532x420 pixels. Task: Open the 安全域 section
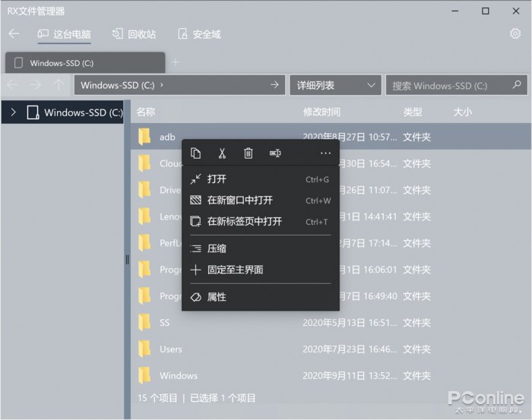coord(199,34)
